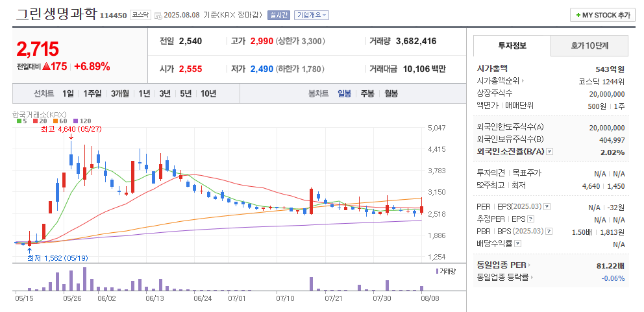The width and height of the screenshot is (644, 312).
Task: Click the 동일업종 등락률 value -0.06%
Action: [613, 278]
